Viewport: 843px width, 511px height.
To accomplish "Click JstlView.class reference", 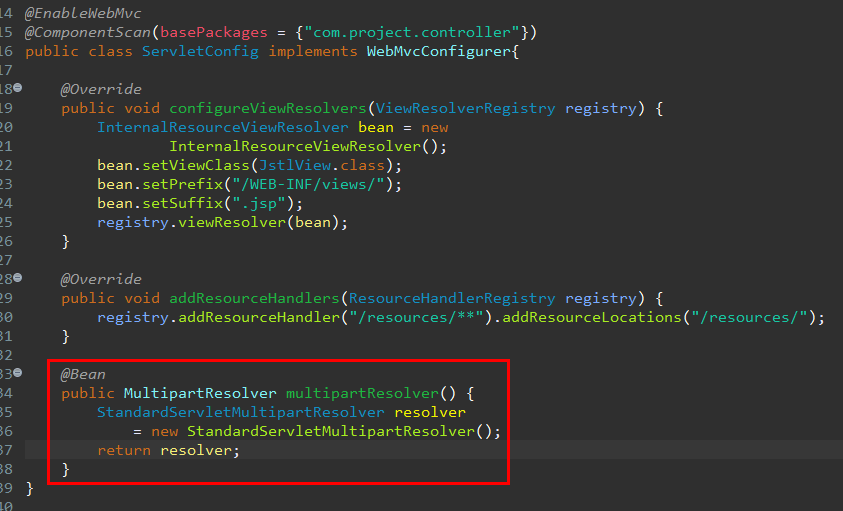I will 322,165.
